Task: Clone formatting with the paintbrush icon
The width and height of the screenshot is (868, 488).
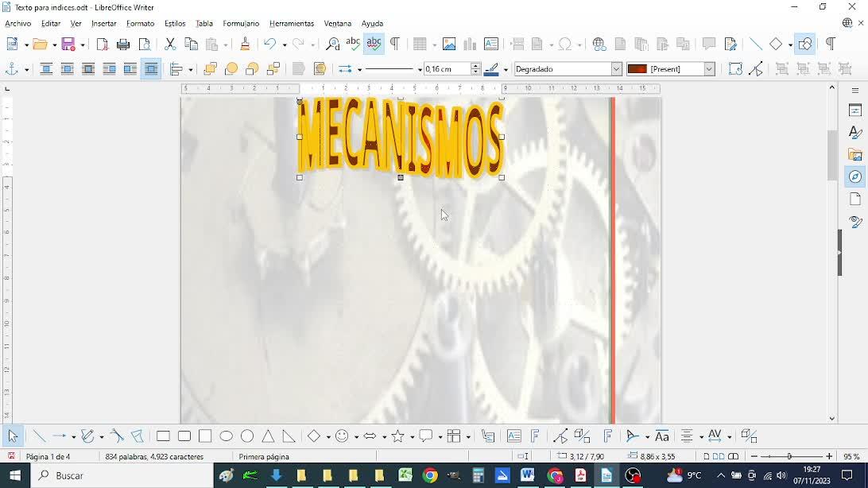Action: click(x=245, y=45)
